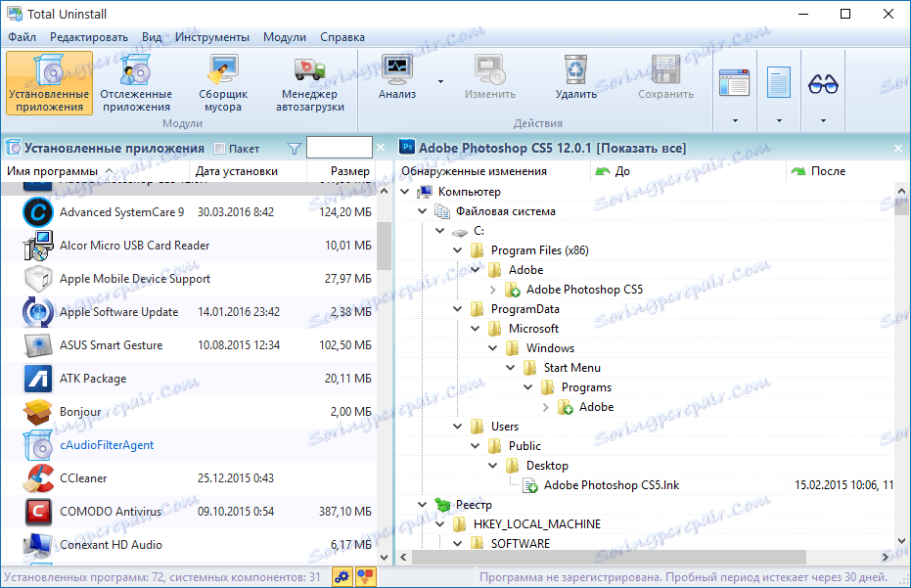Collapse the Файловая система node

tap(423, 211)
